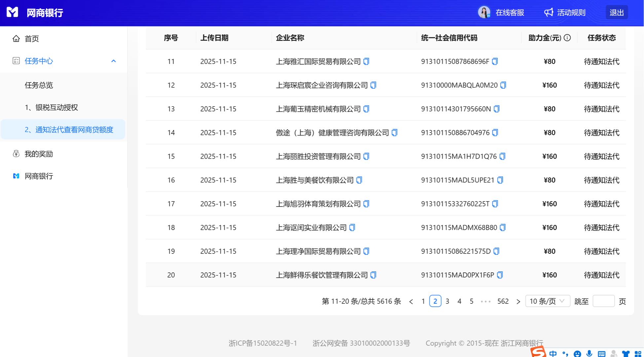Copy the company name 上海胜与美餐饮有限公司
The width and height of the screenshot is (644, 357).
pyautogui.click(x=359, y=180)
